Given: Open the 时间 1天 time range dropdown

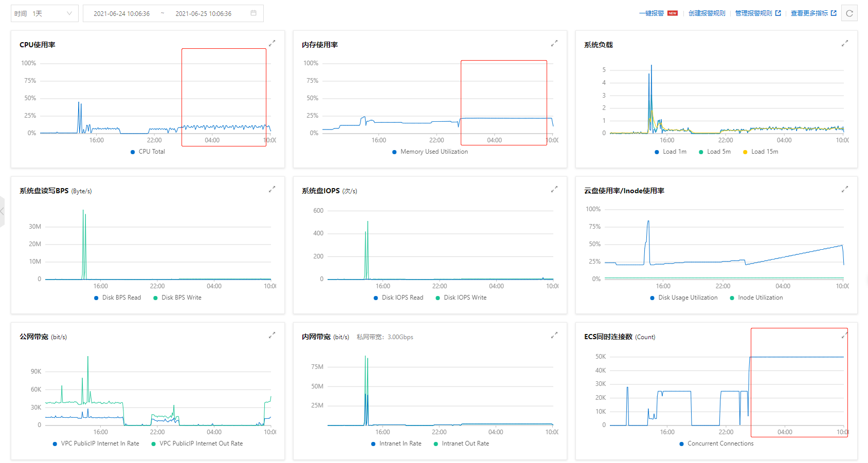Looking at the screenshot, I should 45,13.
